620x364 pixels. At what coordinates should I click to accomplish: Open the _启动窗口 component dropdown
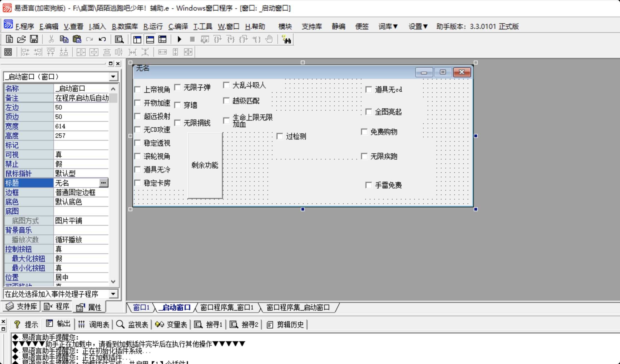click(x=113, y=77)
